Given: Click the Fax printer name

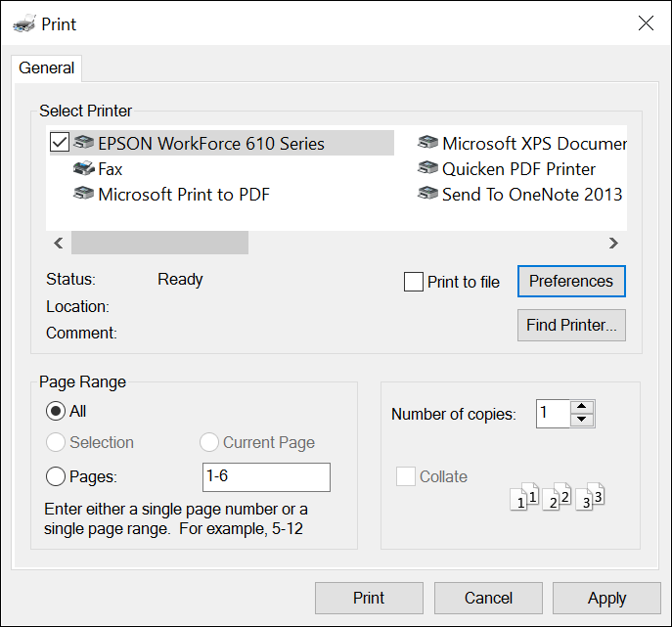Looking at the screenshot, I should (x=111, y=169).
